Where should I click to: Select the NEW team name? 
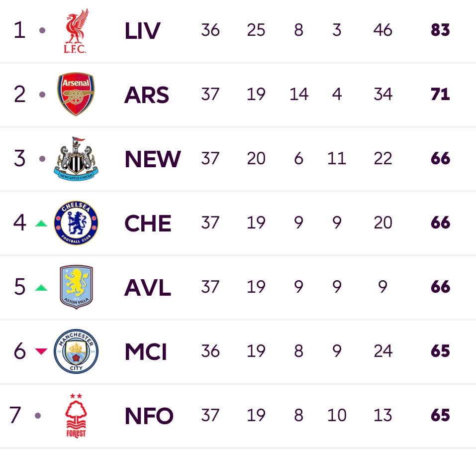(x=153, y=159)
